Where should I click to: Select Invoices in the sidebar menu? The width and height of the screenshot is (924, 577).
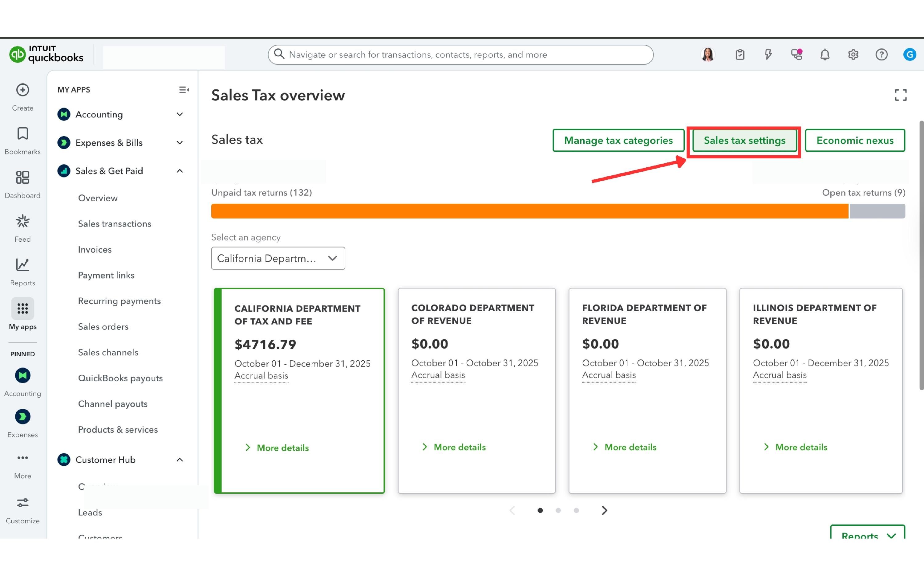pyautogui.click(x=95, y=250)
